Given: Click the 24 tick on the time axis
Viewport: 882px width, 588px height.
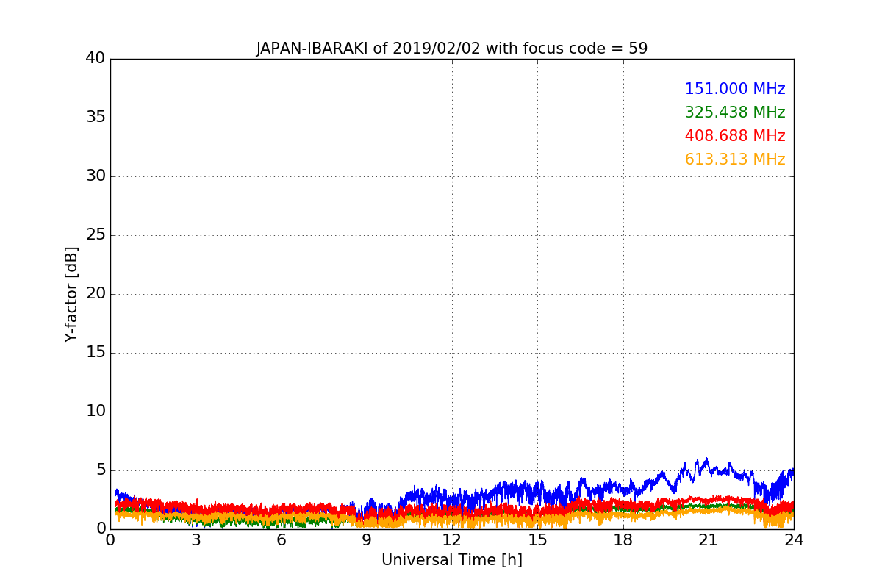Looking at the screenshot, I should (x=794, y=540).
